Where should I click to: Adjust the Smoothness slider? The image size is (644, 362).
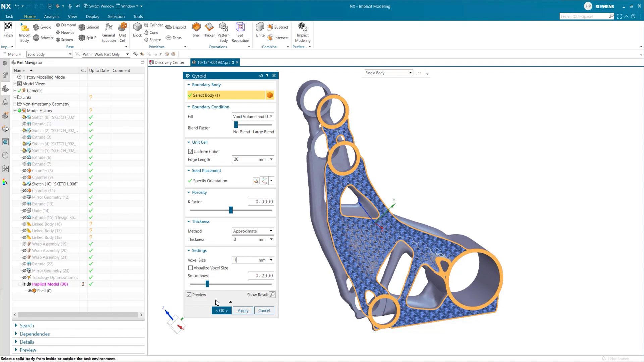tap(207, 284)
